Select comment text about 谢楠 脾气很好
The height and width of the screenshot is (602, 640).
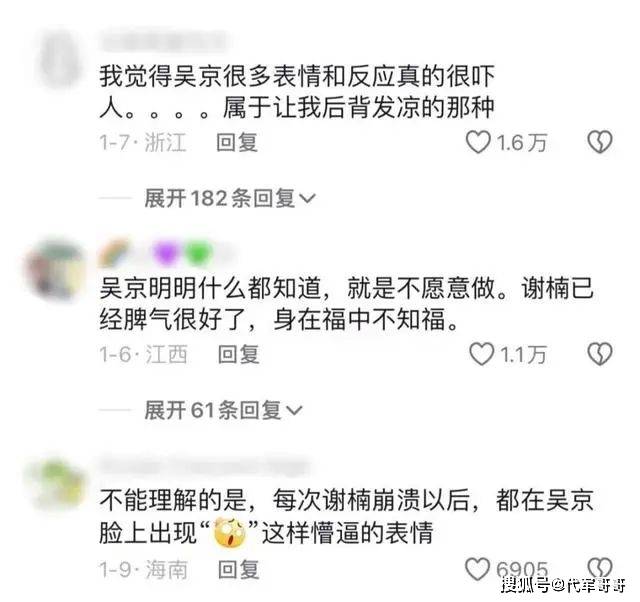point(346,304)
